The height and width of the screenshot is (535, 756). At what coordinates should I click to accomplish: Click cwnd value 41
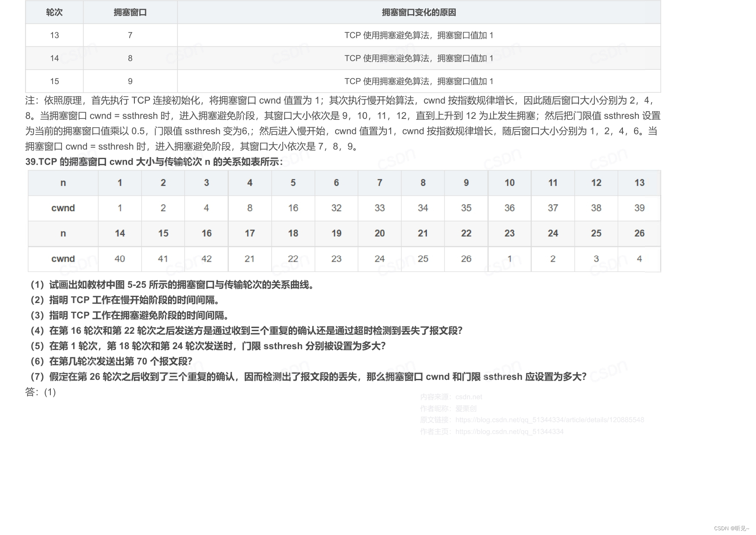(x=163, y=259)
